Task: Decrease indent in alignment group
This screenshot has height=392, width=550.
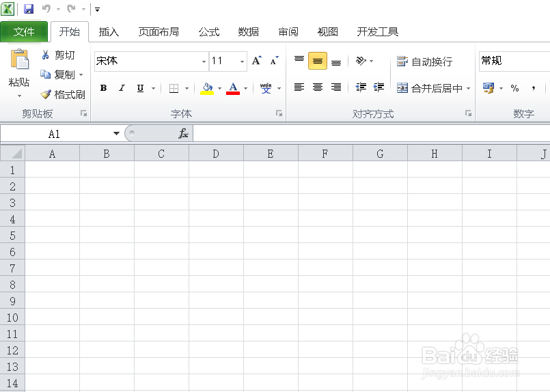Action: coord(361,87)
